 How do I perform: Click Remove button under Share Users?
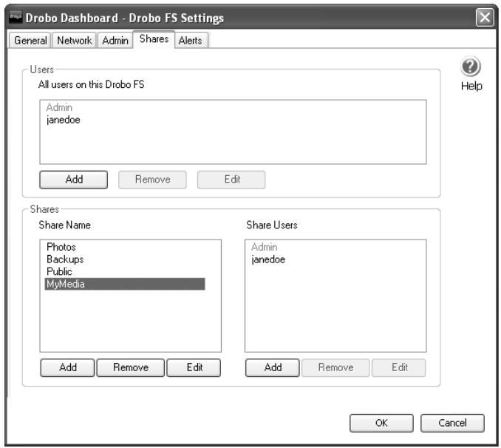335,367
